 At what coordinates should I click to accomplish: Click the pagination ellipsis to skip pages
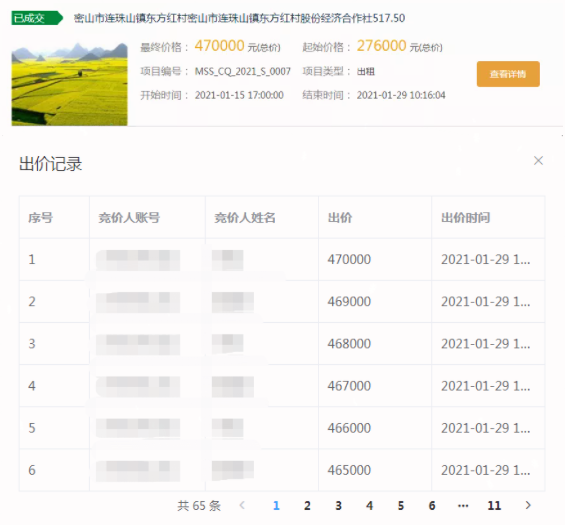pyautogui.click(x=463, y=506)
